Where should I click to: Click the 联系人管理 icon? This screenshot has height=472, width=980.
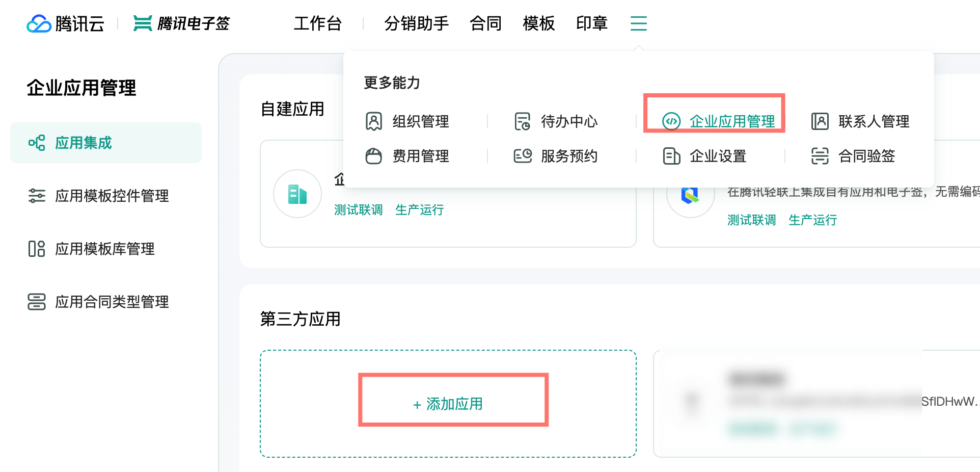[x=820, y=121]
